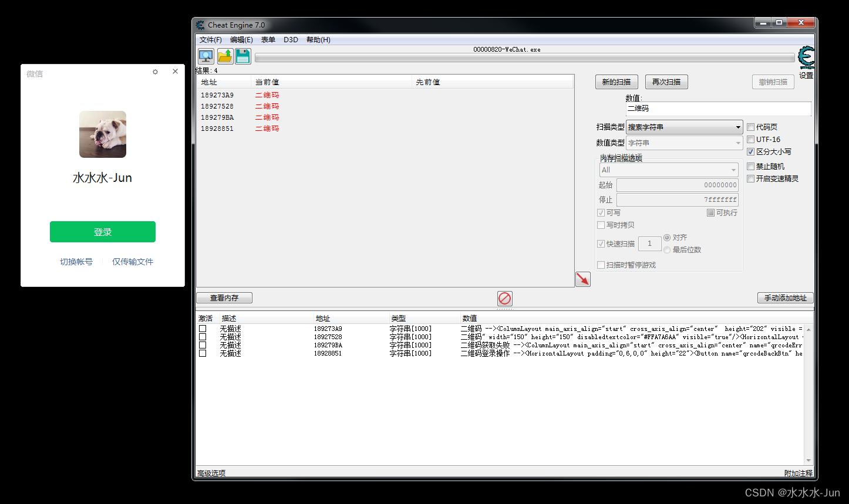Click 切换帐号 switch account link
The image size is (849, 504).
76,262
